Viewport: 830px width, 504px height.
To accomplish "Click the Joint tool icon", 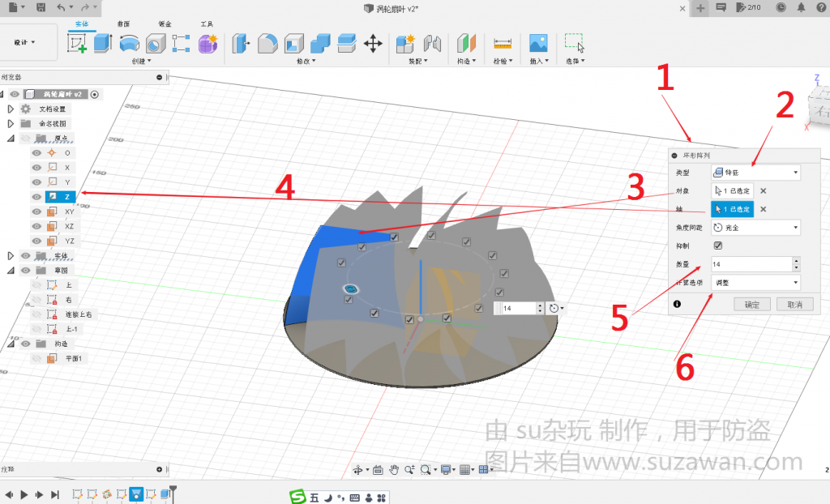I will [433, 44].
